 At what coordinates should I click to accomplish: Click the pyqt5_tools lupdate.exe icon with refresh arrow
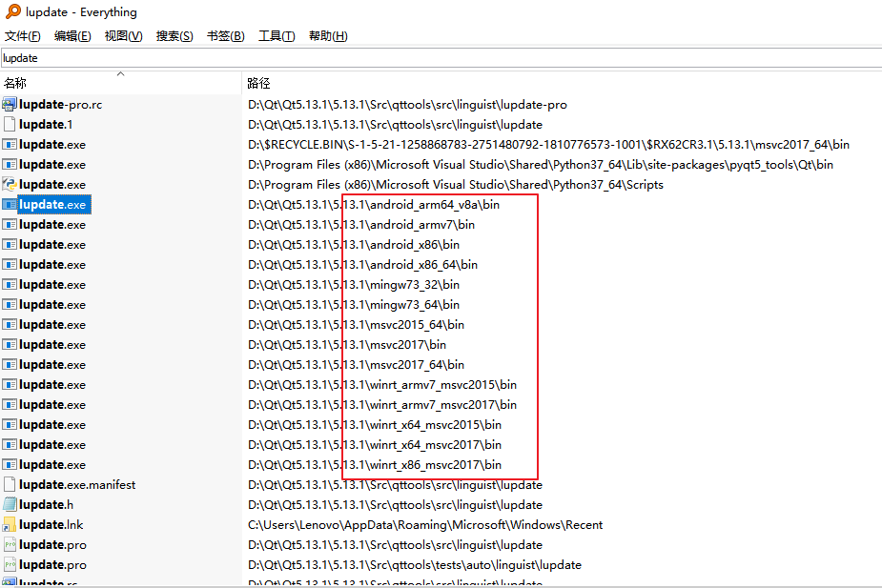point(11,164)
